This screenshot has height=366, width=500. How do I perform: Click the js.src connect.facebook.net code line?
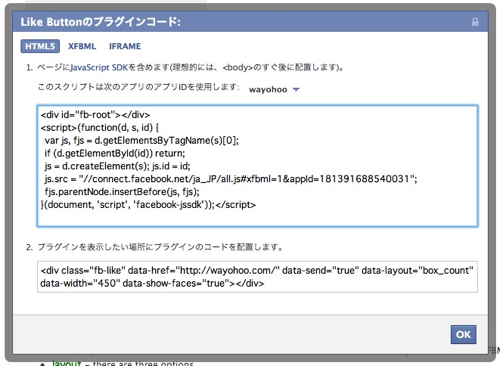coord(231,179)
